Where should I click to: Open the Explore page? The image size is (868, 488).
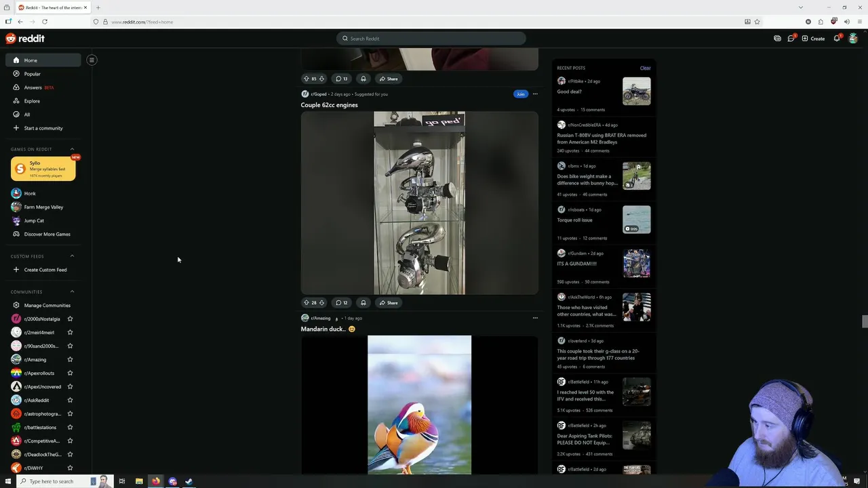pyautogui.click(x=32, y=101)
